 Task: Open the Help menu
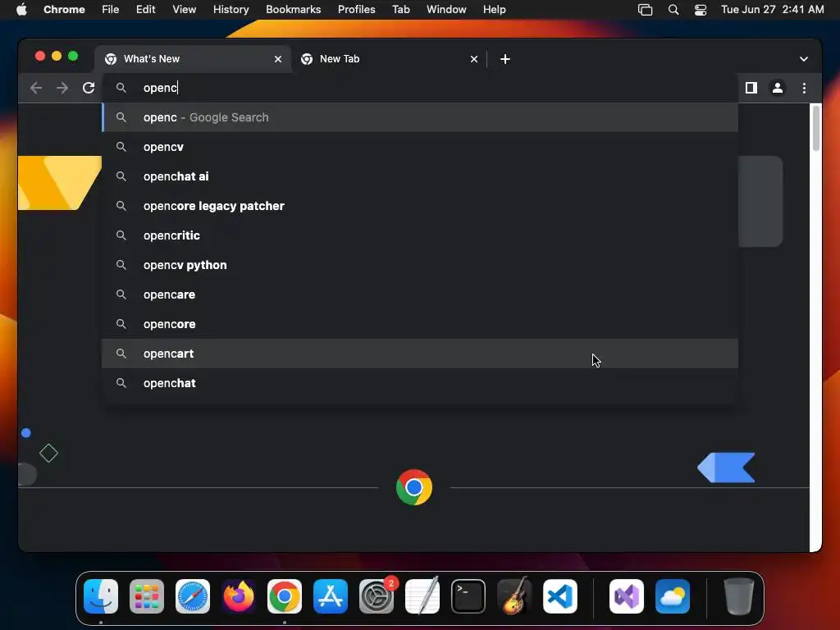pos(494,9)
